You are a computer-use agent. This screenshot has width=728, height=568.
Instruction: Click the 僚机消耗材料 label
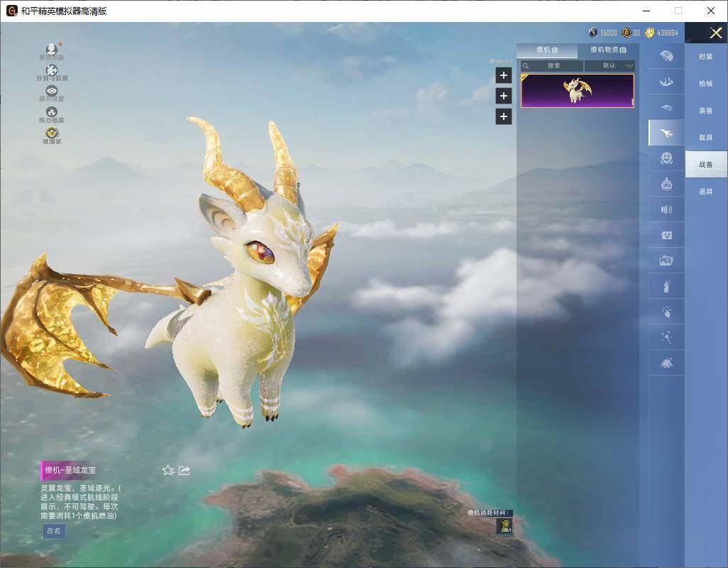[x=490, y=513]
